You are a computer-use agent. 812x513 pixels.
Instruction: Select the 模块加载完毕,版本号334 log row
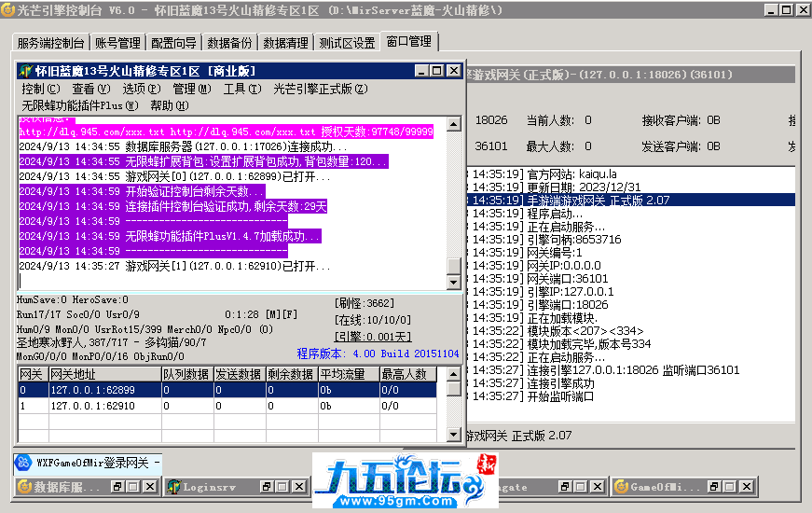(631, 344)
